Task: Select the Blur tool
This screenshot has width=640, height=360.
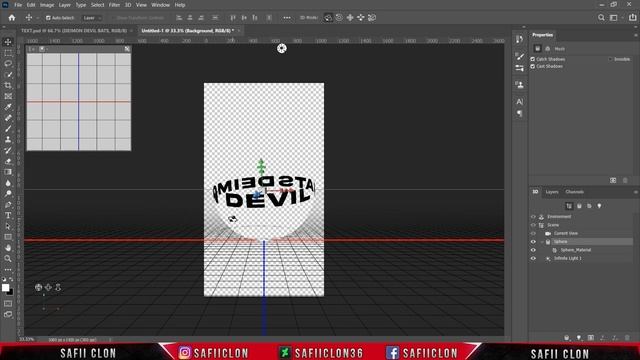Action: point(8,183)
